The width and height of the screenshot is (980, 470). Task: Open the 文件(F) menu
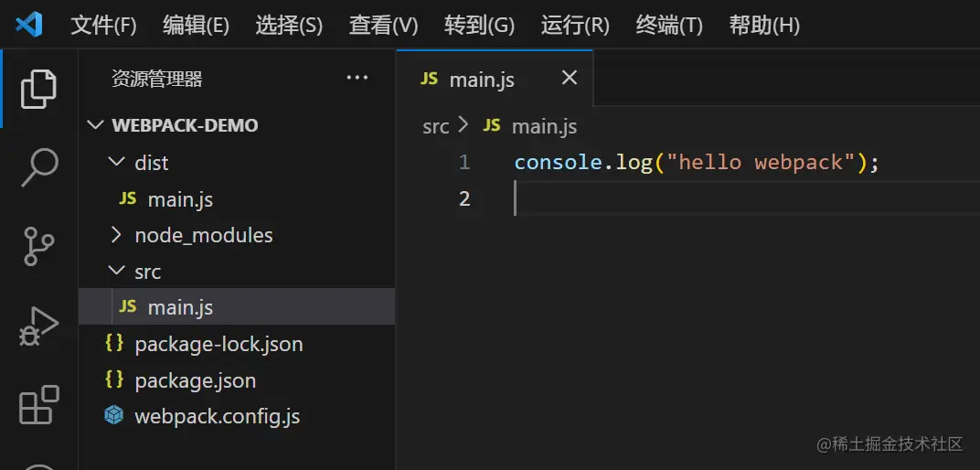[103, 26]
